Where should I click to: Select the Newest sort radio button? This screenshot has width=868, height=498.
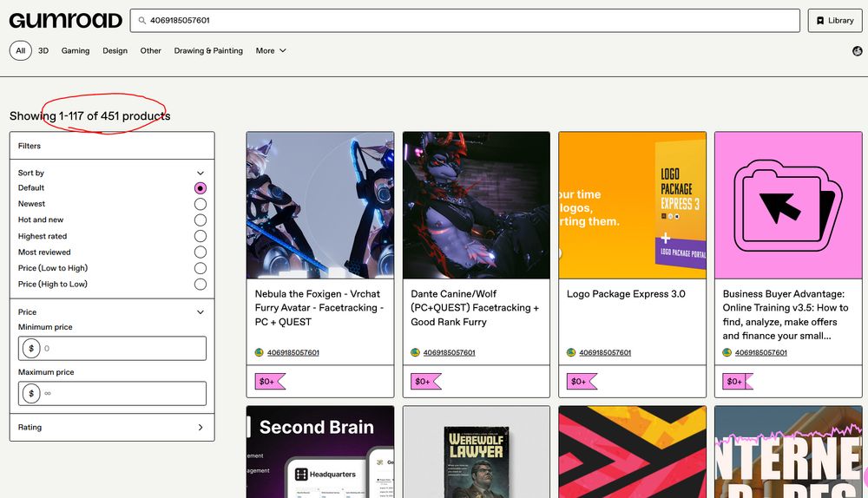click(x=201, y=204)
